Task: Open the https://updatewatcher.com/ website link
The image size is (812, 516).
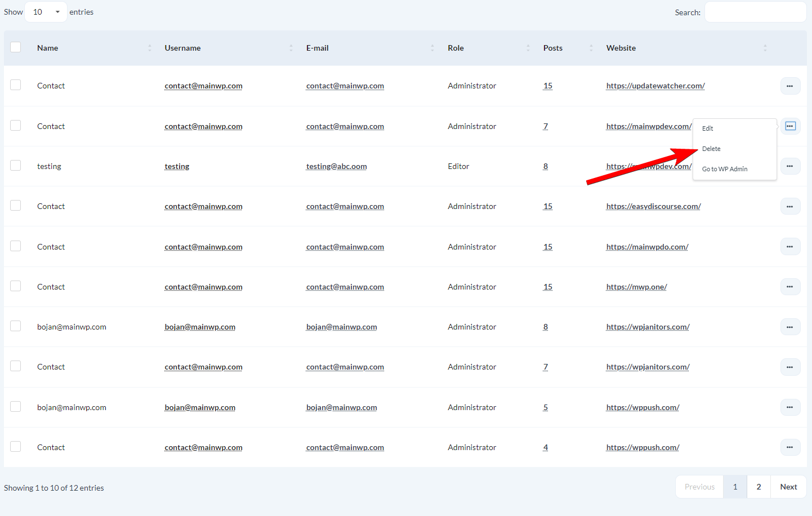Action: point(655,86)
